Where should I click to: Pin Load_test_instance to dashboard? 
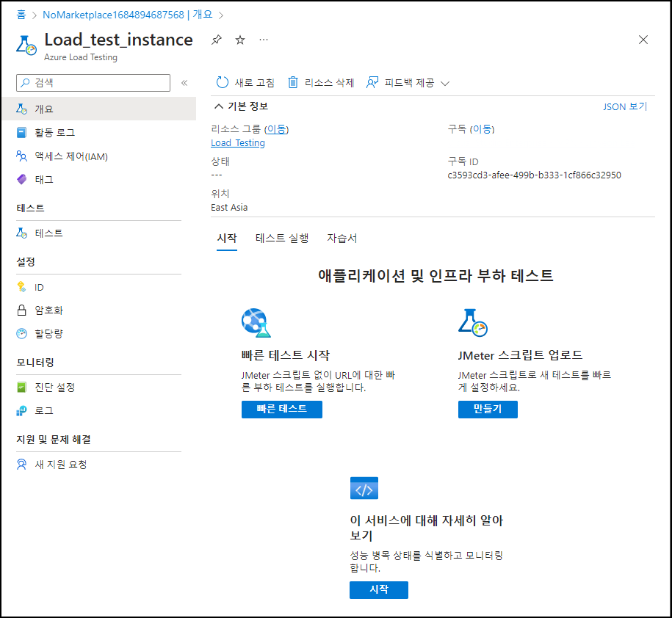pyautogui.click(x=217, y=40)
